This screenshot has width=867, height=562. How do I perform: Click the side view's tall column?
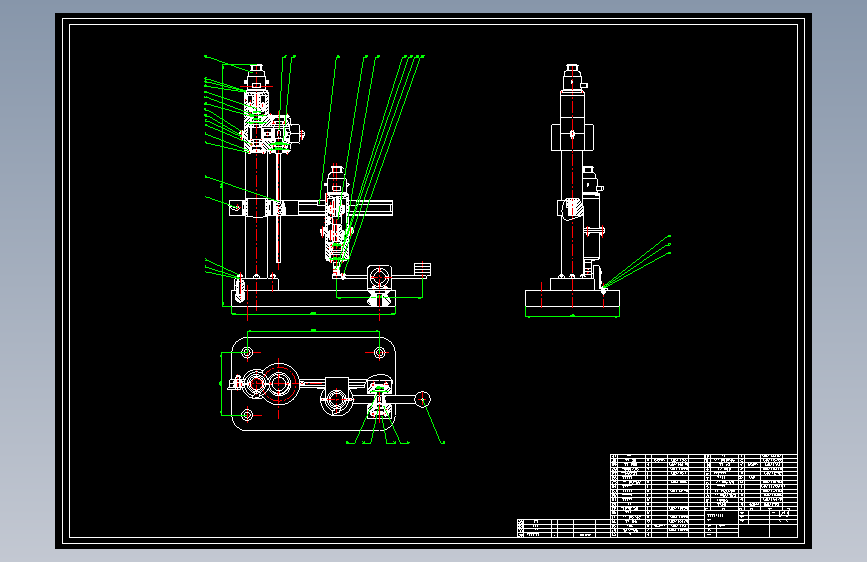tap(572, 184)
